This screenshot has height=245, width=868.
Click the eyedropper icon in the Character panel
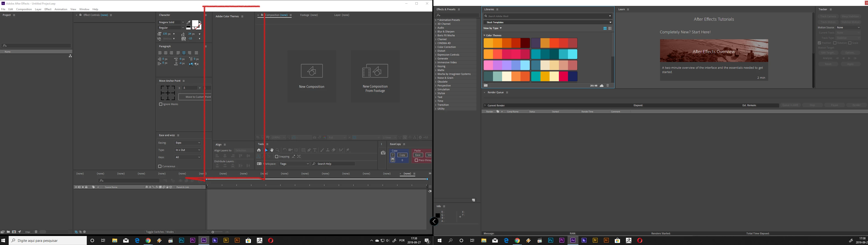click(188, 22)
